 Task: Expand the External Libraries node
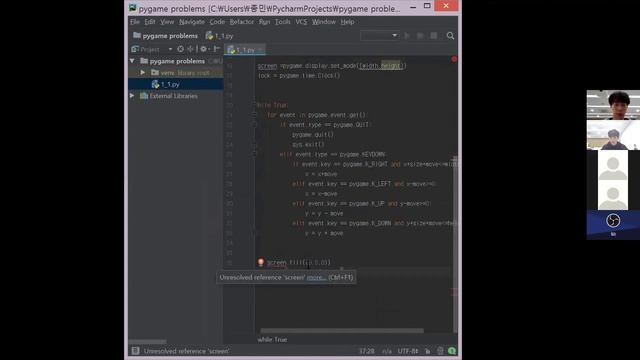[x=132, y=96]
